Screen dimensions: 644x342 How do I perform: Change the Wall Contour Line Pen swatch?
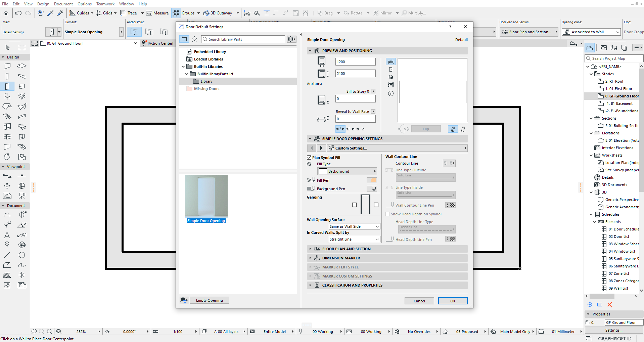pos(450,205)
